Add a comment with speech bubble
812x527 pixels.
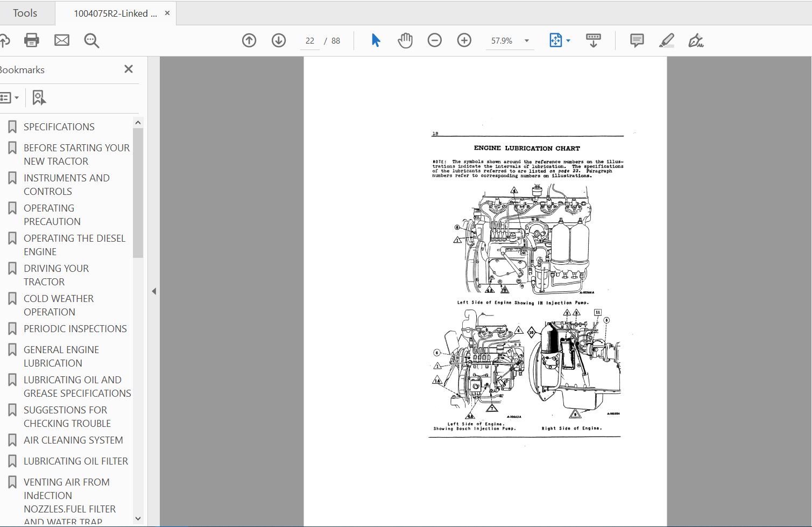click(x=637, y=40)
